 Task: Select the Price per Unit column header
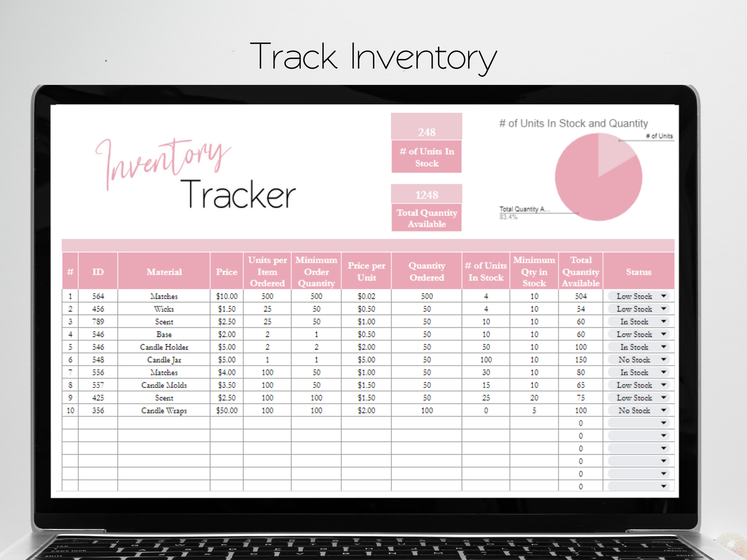click(367, 272)
